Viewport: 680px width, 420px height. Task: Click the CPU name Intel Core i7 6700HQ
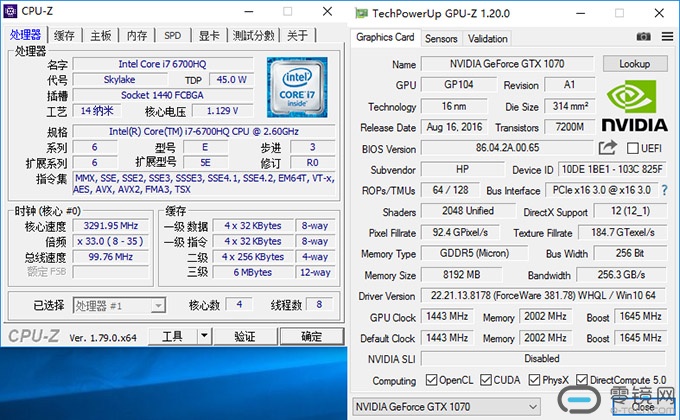tap(163, 64)
